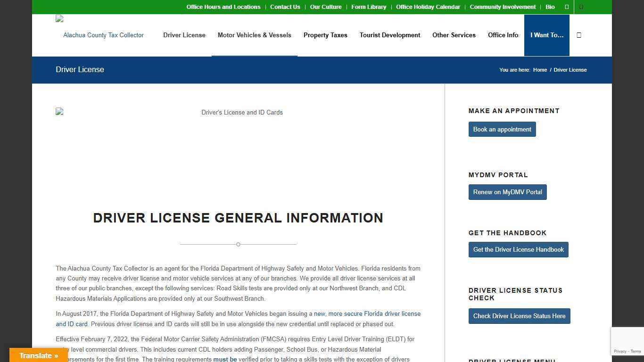Open the Contact Us link
Image resolution: width=644 pixels, height=362 pixels.
(x=285, y=7)
